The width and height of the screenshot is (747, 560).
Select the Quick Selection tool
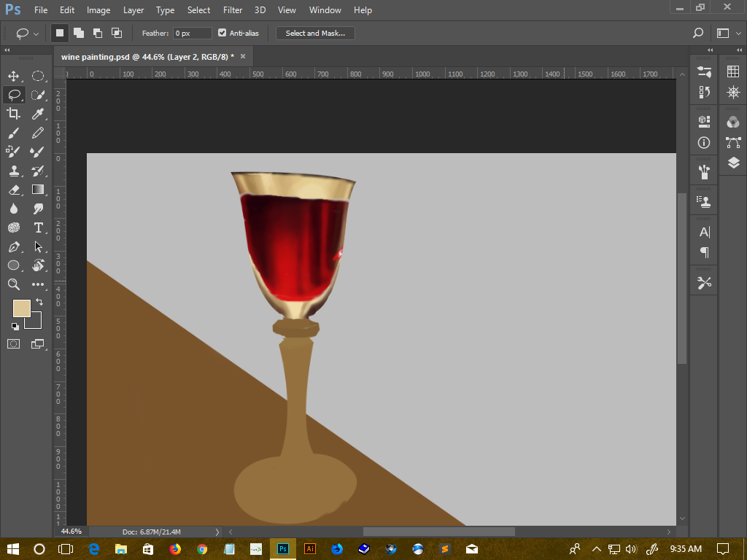pos(38,95)
